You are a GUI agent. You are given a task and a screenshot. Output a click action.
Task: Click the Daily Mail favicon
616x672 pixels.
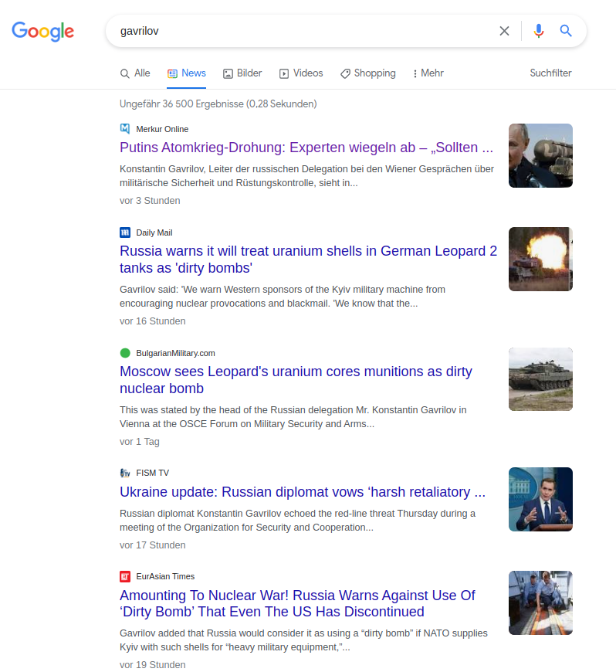[x=125, y=232]
